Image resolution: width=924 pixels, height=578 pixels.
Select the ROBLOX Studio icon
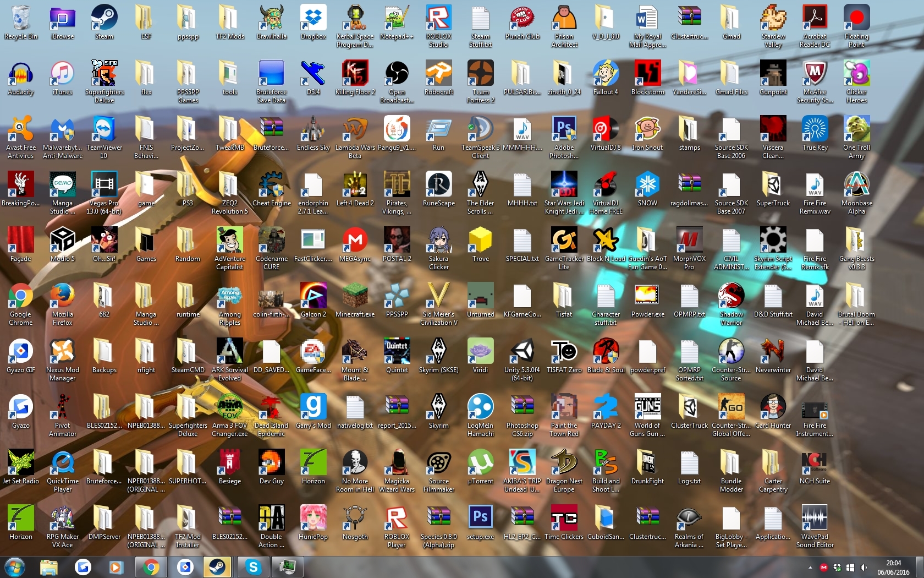click(x=439, y=26)
